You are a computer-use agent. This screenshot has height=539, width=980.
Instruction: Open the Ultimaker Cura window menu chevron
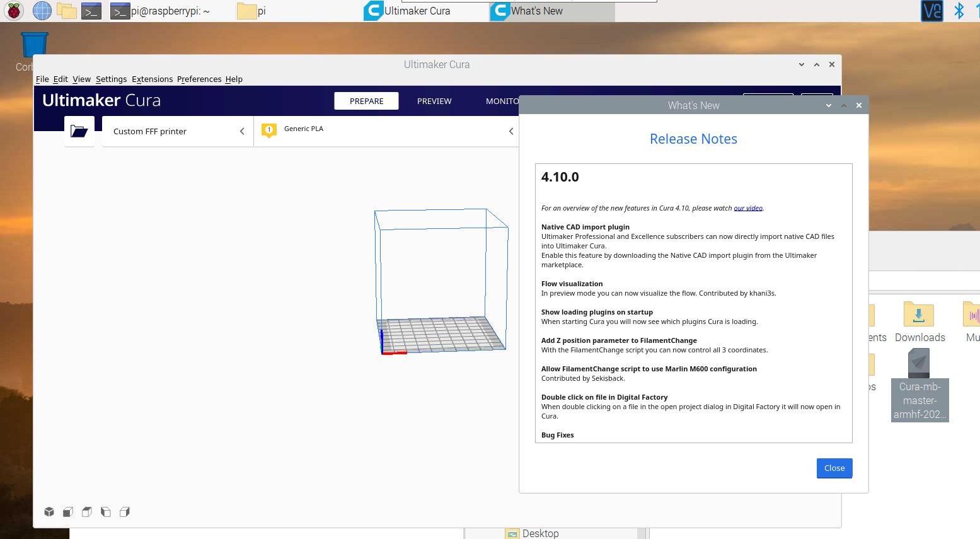pyautogui.click(x=802, y=64)
